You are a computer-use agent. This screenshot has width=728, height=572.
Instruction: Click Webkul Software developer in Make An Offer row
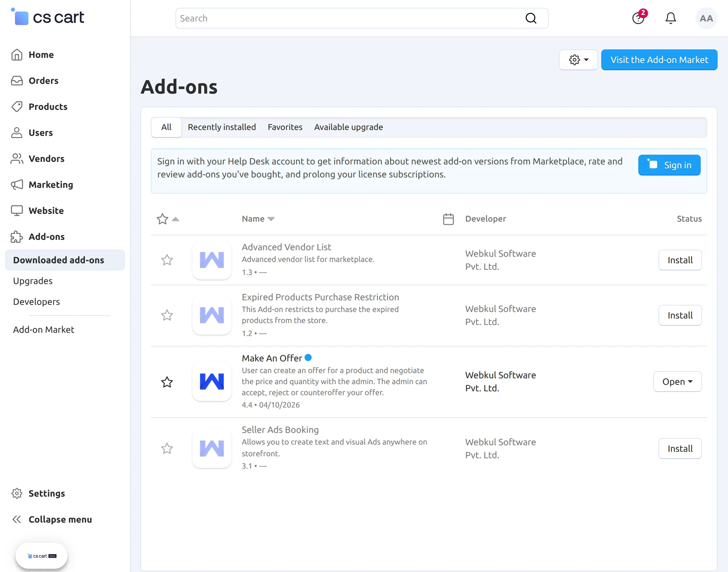[x=500, y=382]
